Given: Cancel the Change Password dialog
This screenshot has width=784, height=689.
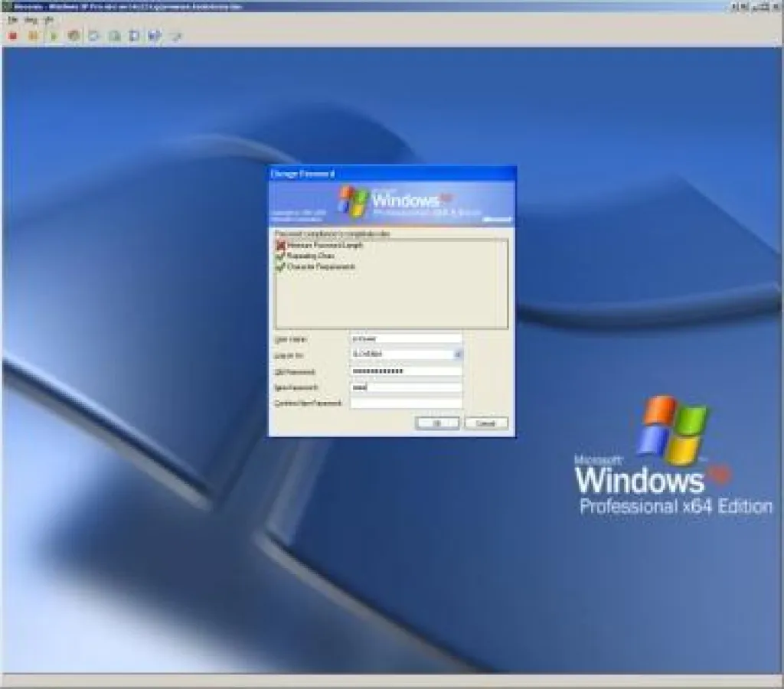Looking at the screenshot, I should (486, 423).
